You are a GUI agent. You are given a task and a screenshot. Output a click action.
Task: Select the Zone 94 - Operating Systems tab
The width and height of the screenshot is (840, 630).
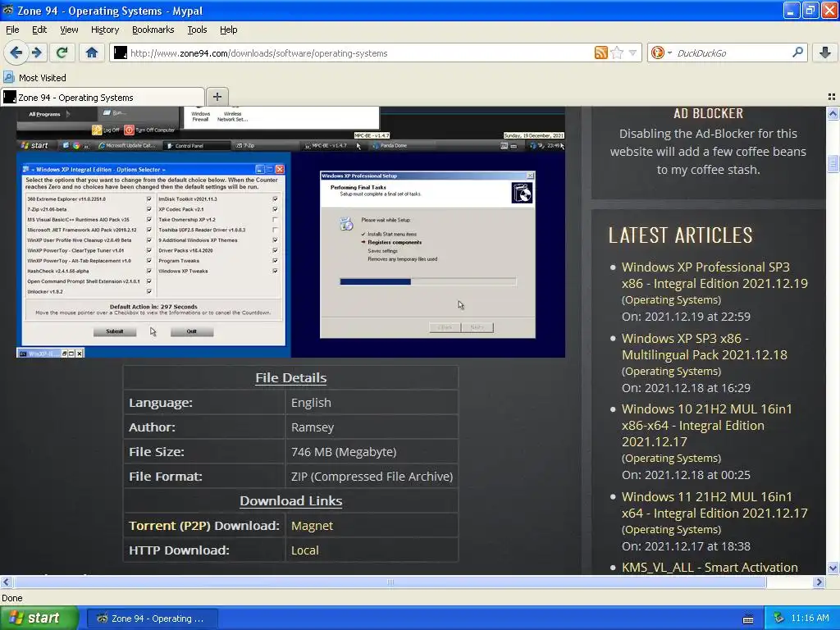pyautogui.click(x=103, y=98)
